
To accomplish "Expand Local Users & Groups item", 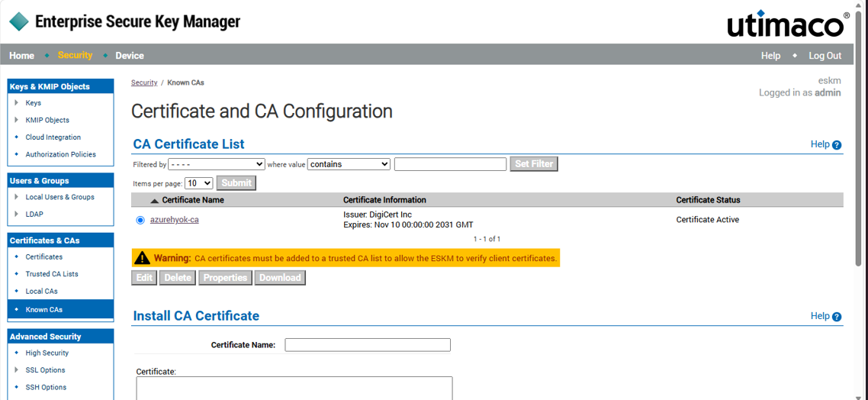I will coord(17,197).
